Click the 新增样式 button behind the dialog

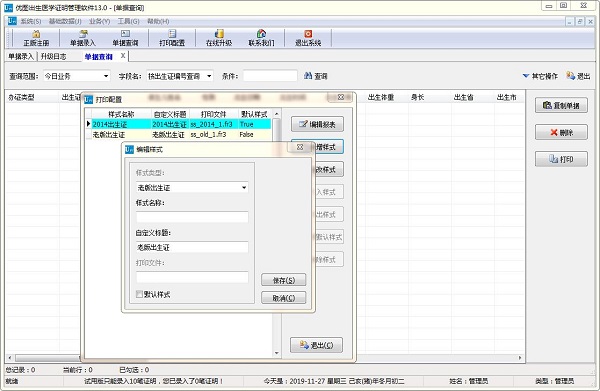click(x=329, y=147)
